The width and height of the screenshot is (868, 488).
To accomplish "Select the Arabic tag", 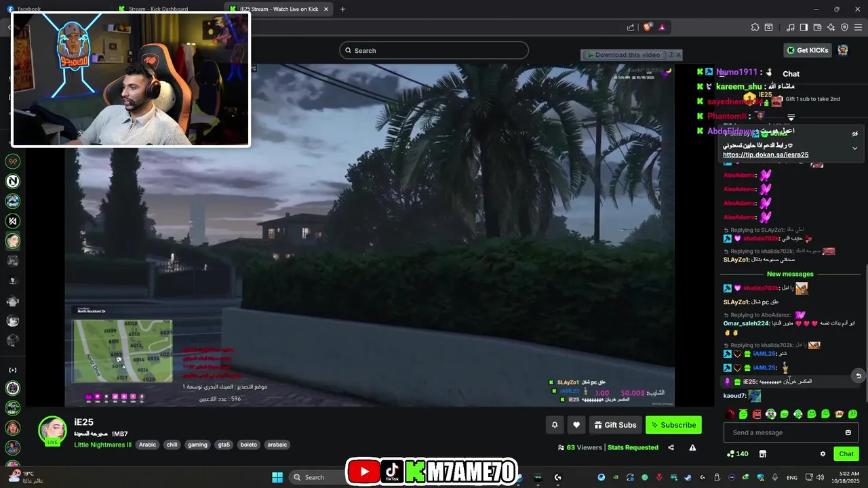I will pos(147,445).
